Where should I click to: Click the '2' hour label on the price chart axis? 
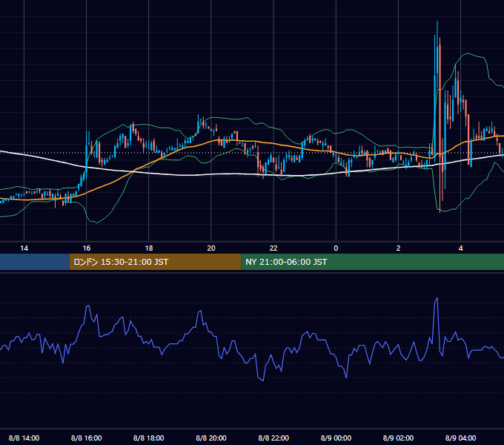(x=398, y=248)
